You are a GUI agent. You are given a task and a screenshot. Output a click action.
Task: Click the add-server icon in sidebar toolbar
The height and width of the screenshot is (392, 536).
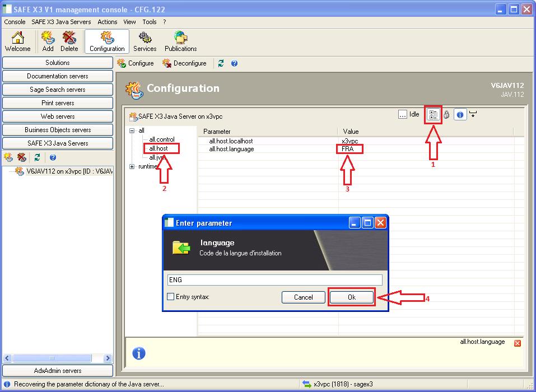tap(8, 157)
